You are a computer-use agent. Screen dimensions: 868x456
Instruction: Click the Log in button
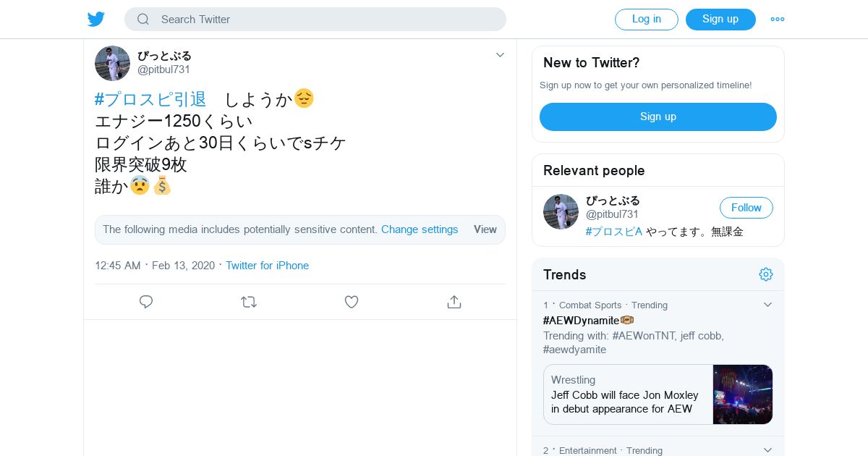pyautogui.click(x=646, y=20)
